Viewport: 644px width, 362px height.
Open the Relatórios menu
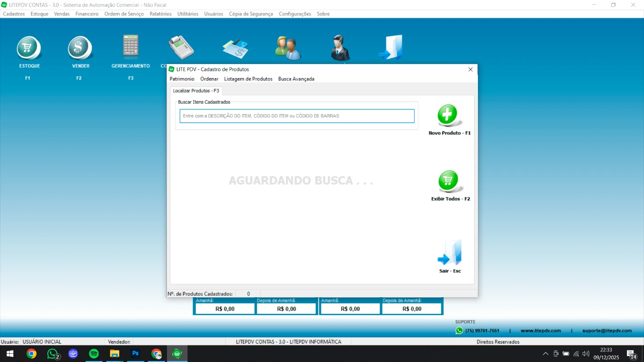tap(161, 14)
